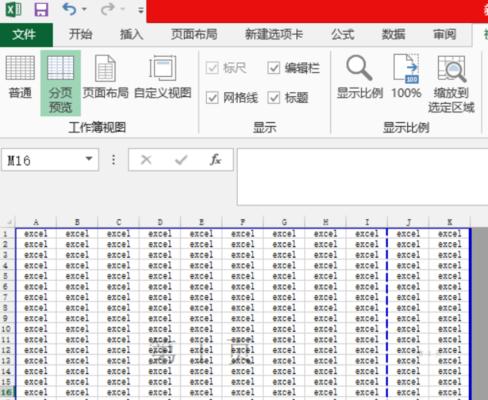Click cell G8 containing excel
The height and width of the screenshot is (400, 488).
(284, 308)
